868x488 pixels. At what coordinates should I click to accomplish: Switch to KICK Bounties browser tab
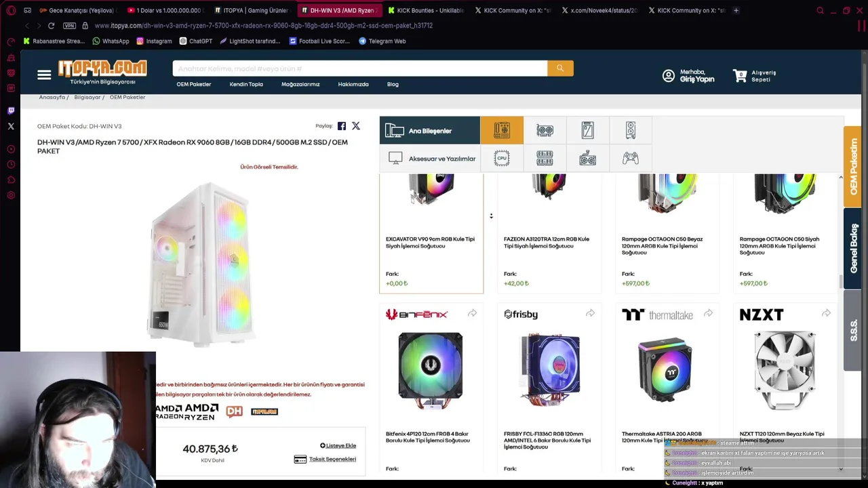click(x=426, y=10)
